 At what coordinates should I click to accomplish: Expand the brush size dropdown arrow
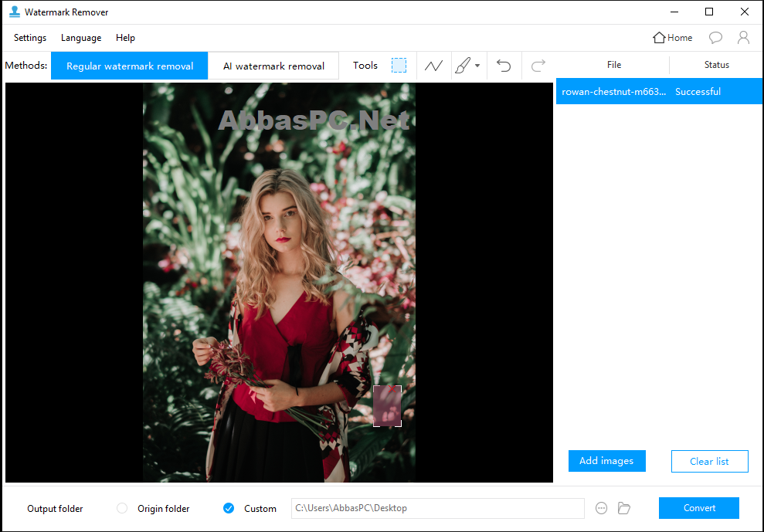[x=477, y=66]
